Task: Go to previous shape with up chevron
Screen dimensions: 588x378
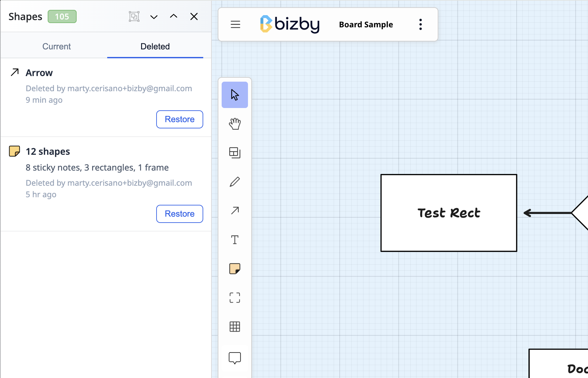Action: [174, 16]
